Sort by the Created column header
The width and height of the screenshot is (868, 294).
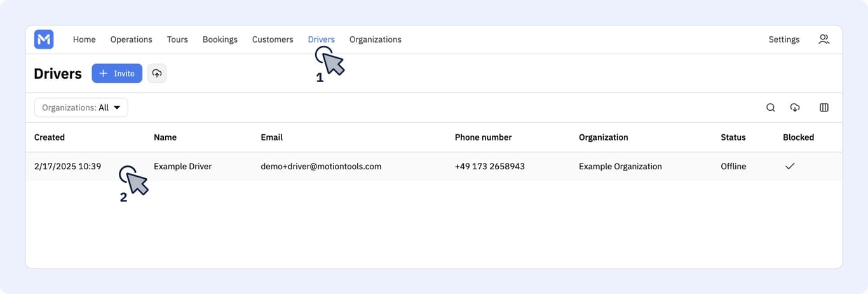50,137
